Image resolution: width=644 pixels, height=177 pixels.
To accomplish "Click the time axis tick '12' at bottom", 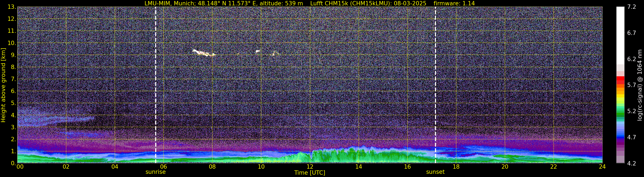I will click(309, 167).
